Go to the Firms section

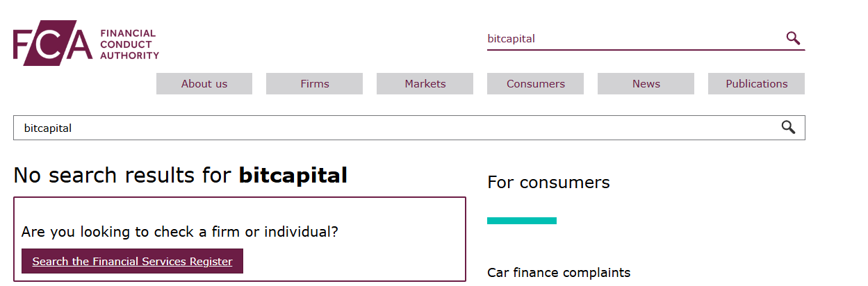click(x=315, y=84)
